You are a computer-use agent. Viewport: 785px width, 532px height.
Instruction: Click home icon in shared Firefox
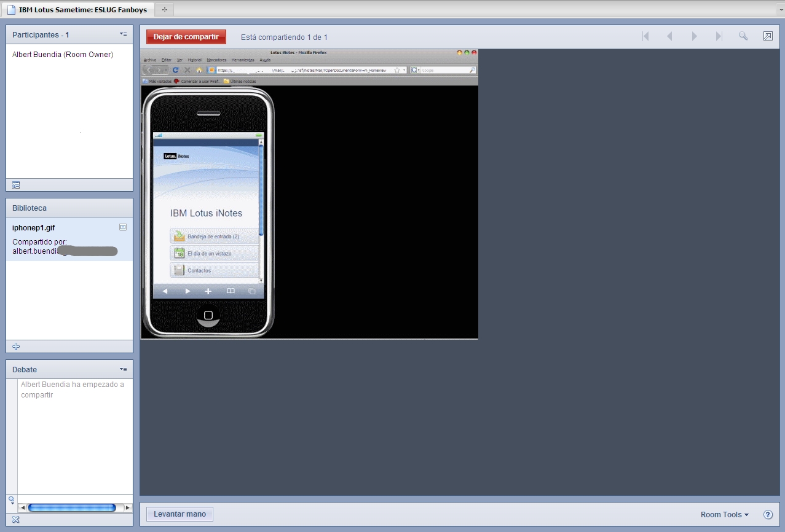(199, 70)
